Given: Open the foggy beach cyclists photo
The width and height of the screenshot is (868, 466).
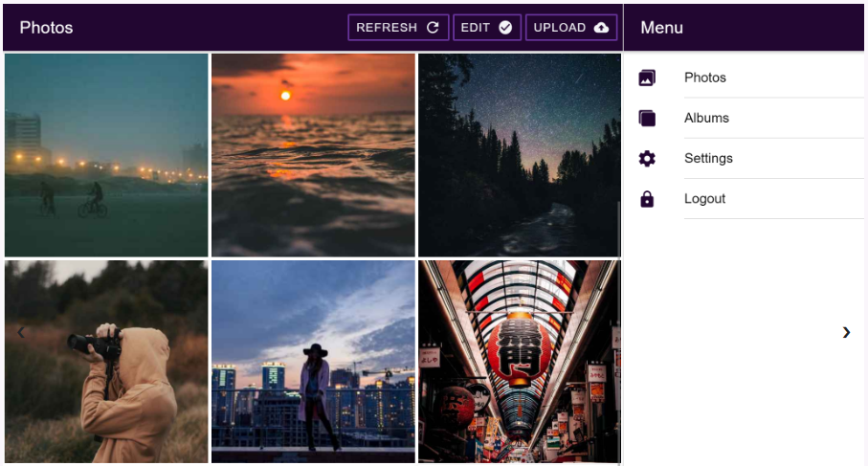Looking at the screenshot, I should pyautogui.click(x=106, y=155).
